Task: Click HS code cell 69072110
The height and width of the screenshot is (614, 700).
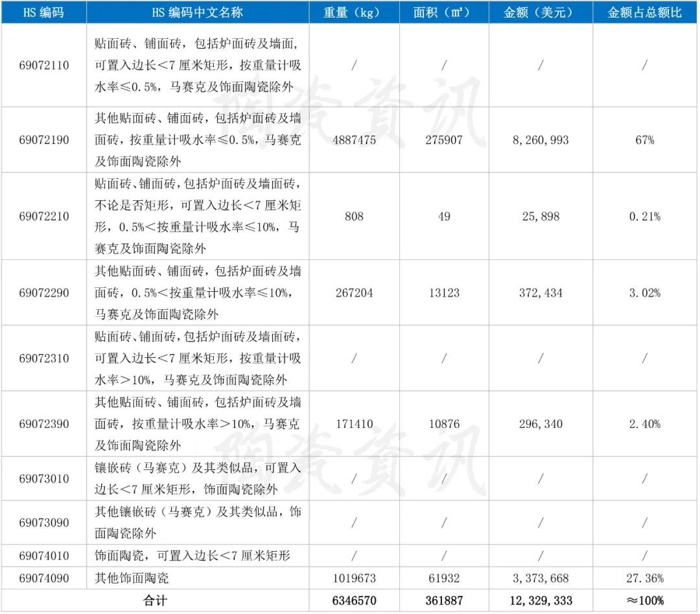Action: coord(44,65)
